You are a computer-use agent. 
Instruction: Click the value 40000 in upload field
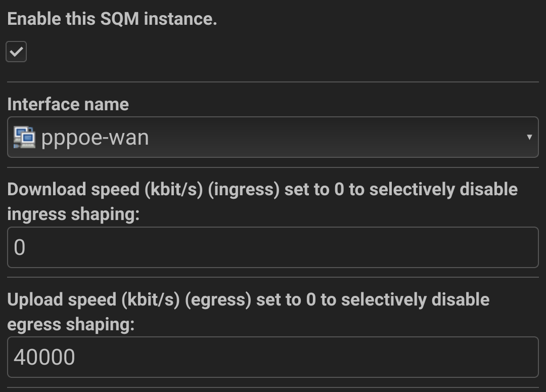coord(44,358)
